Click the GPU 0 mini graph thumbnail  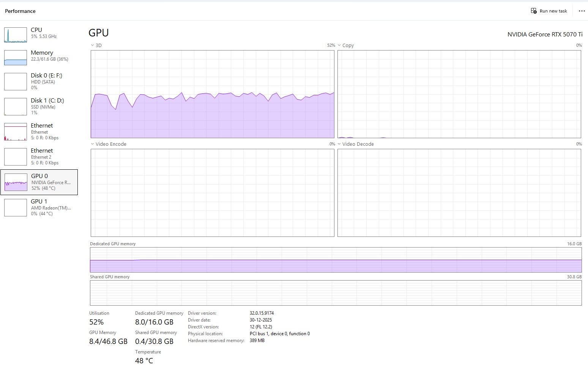[16, 182]
